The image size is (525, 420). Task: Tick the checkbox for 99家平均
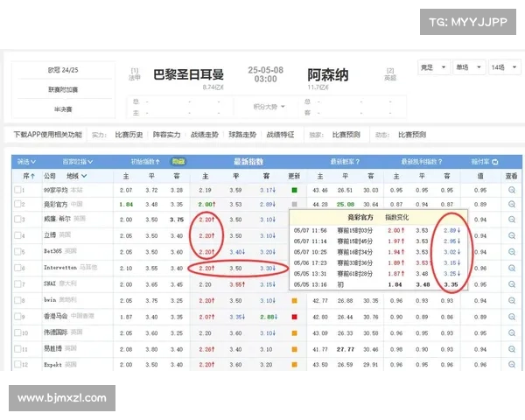pyautogui.click(x=17, y=190)
